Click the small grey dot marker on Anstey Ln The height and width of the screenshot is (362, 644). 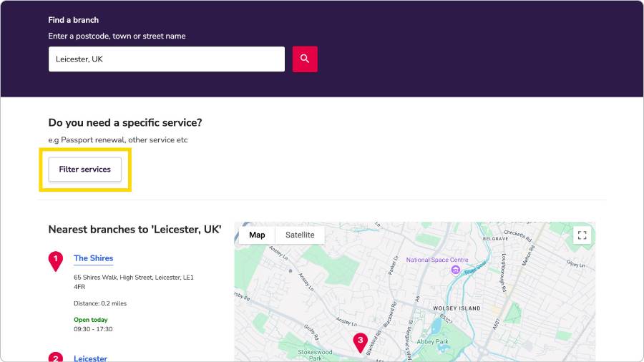click(x=290, y=271)
